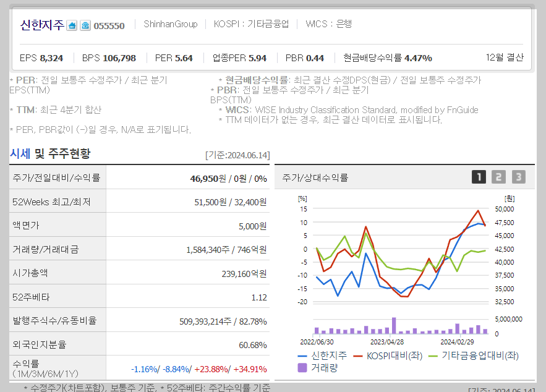Click right-axis price label 50,000

point(505,209)
